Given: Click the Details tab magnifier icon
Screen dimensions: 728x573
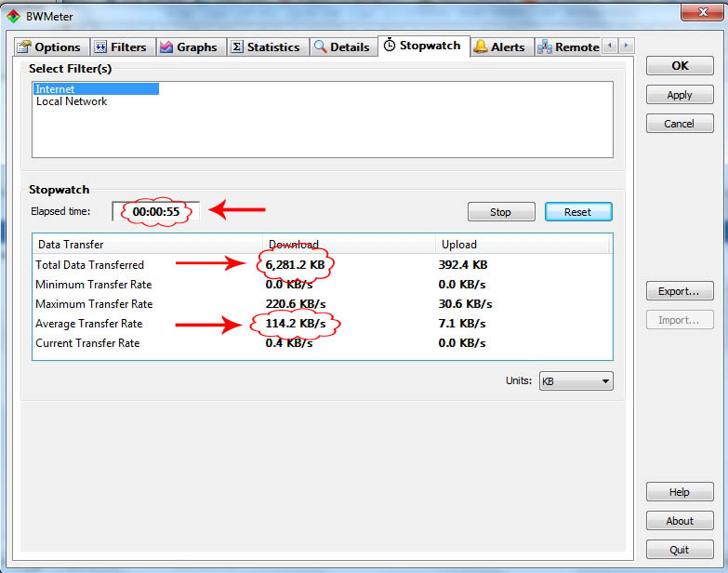Looking at the screenshot, I should pos(320,47).
